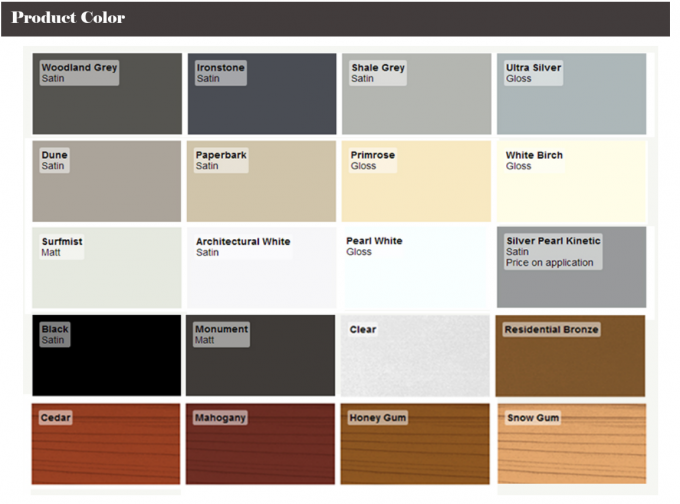Select the Cedar woodgrain swatch
This screenshot has width=680, height=504.
(x=107, y=444)
